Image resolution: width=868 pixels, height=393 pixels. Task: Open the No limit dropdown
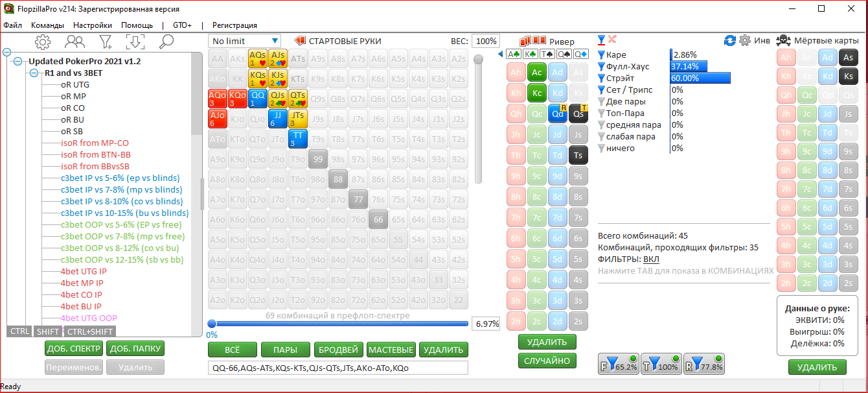click(245, 41)
